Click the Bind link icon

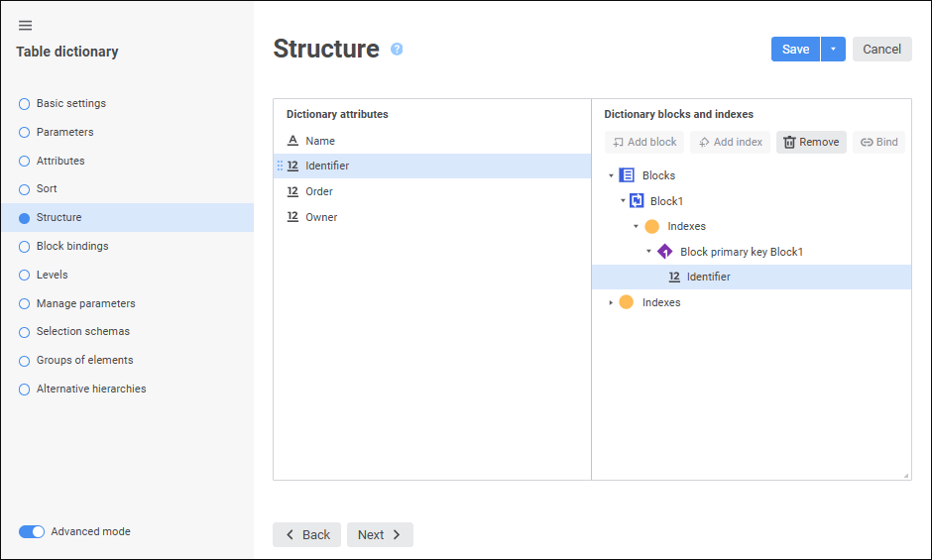(866, 142)
